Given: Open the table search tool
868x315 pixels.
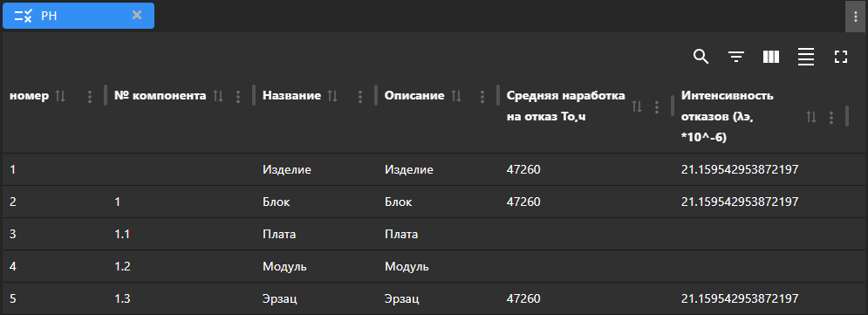Looking at the screenshot, I should (701, 57).
